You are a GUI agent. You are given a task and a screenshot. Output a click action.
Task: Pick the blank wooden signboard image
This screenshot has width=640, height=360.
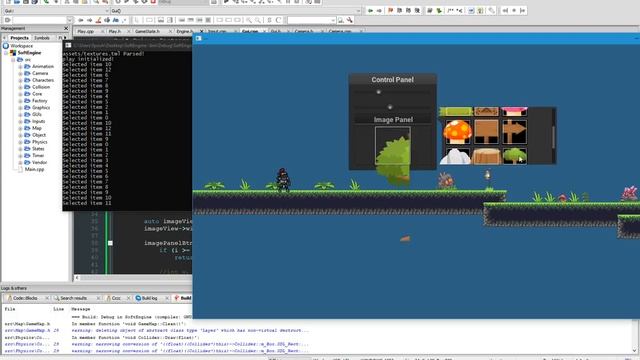click(486, 131)
